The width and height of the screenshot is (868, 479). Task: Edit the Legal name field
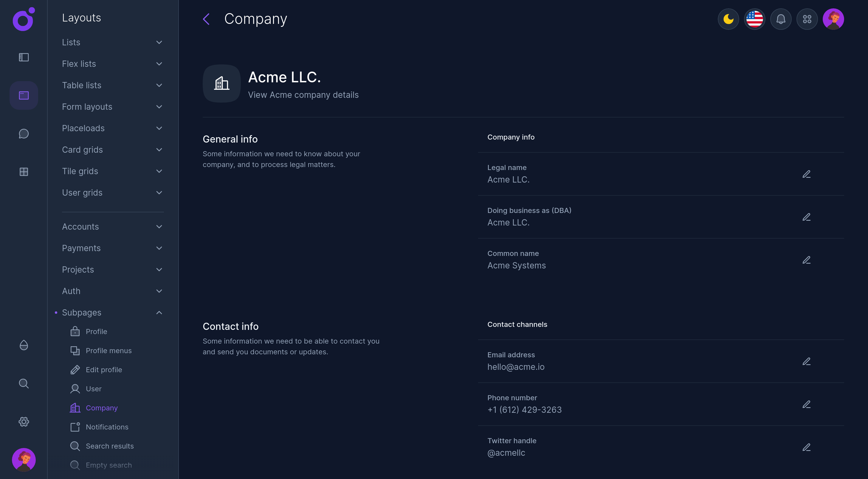pos(806,174)
